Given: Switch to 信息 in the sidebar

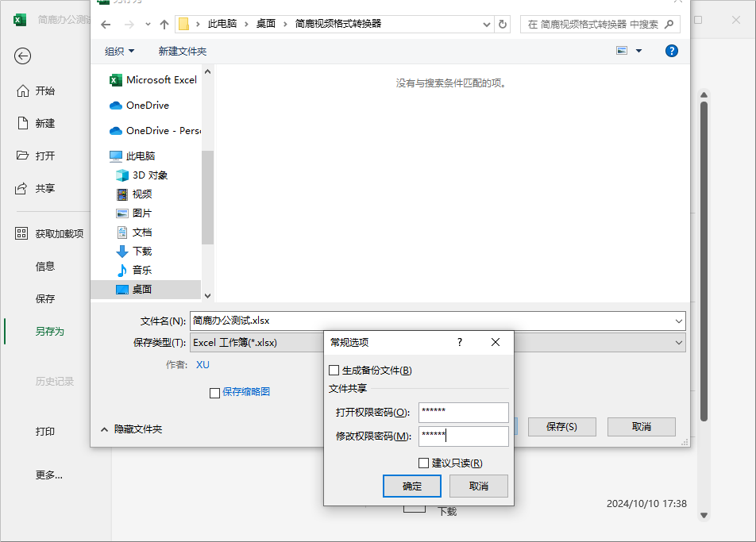Looking at the screenshot, I should (46, 266).
